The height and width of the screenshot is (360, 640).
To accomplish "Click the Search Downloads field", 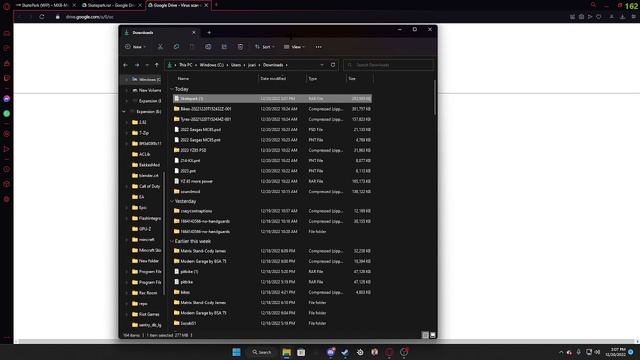I will (x=389, y=65).
